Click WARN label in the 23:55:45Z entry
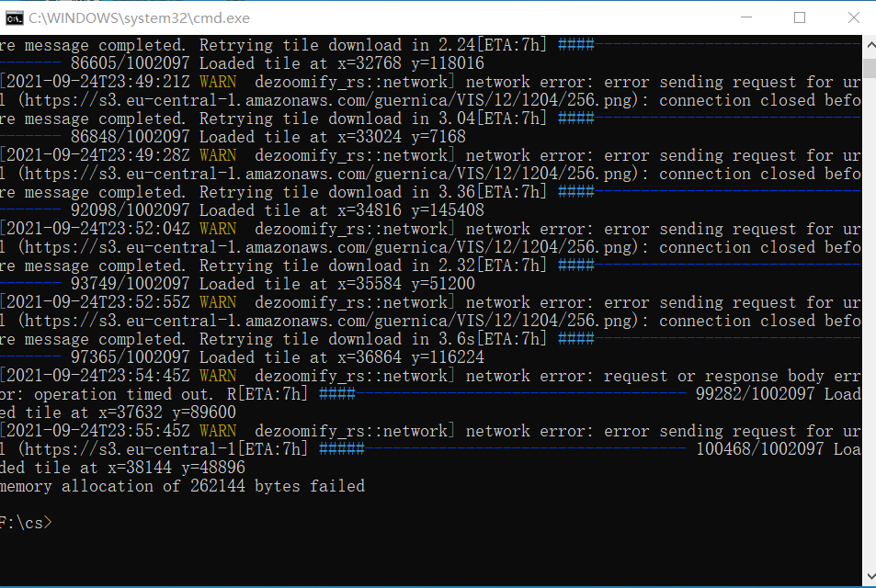 [x=217, y=431]
